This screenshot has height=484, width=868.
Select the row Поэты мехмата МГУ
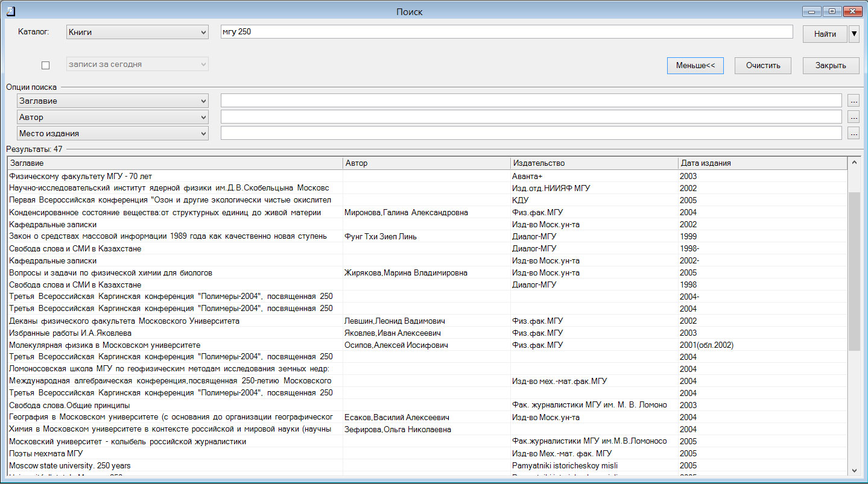pyautogui.click(x=46, y=453)
